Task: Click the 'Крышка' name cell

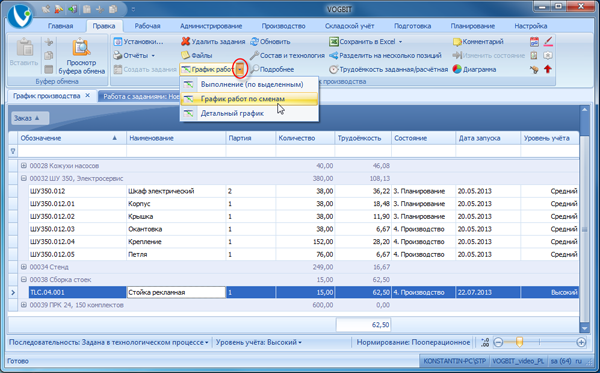Action: [176, 217]
